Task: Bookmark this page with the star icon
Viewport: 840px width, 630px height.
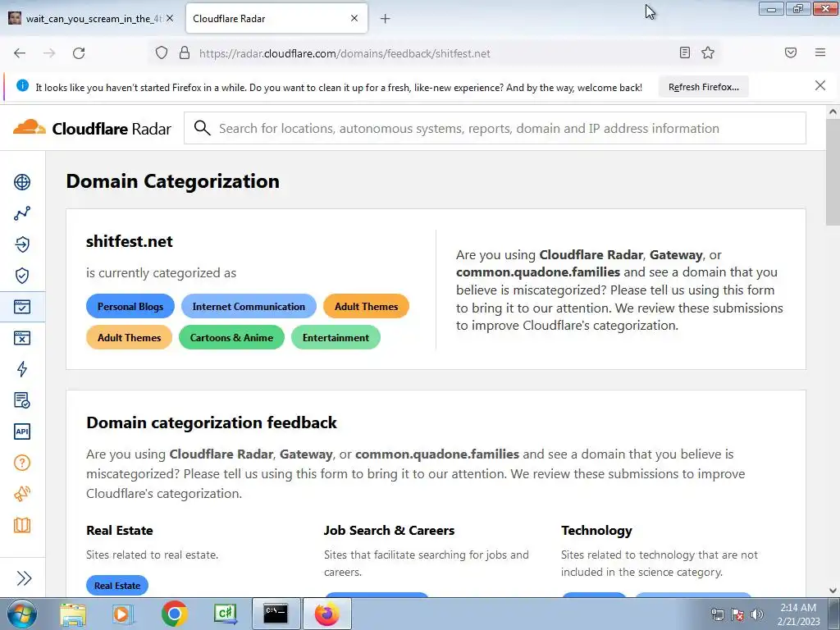Action: click(x=708, y=52)
